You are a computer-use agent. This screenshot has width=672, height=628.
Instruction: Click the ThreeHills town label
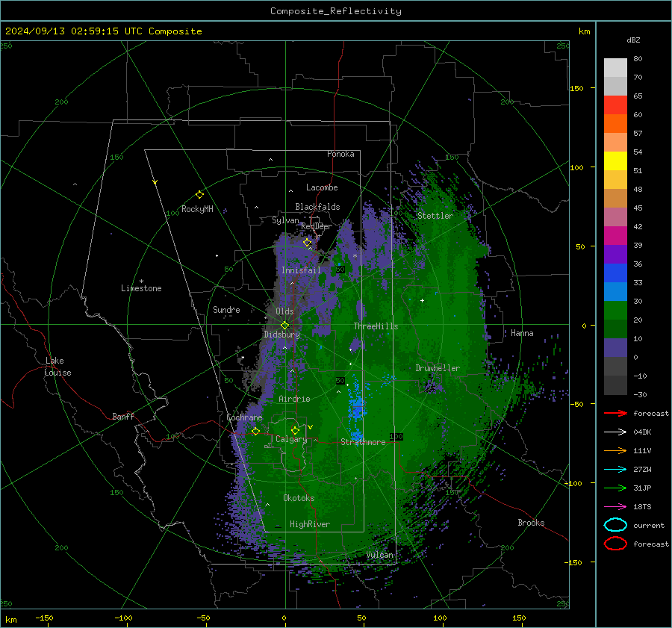tap(376, 326)
